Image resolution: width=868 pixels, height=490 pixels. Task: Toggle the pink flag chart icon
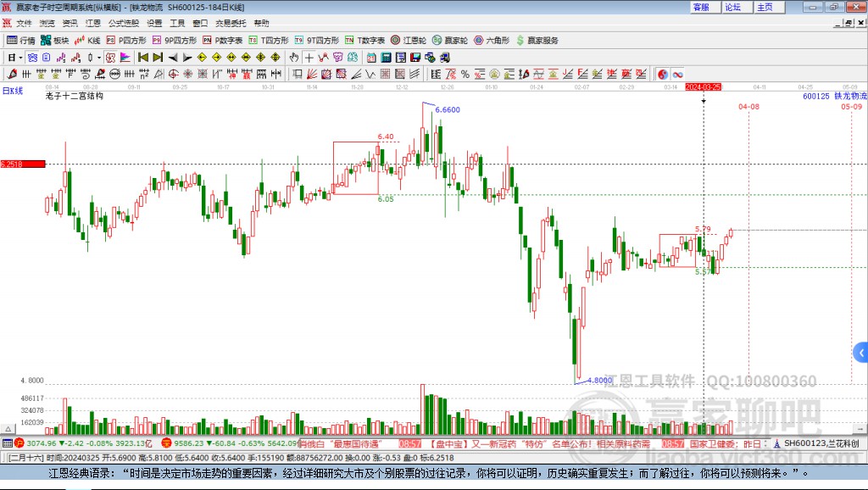tap(125, 58)
